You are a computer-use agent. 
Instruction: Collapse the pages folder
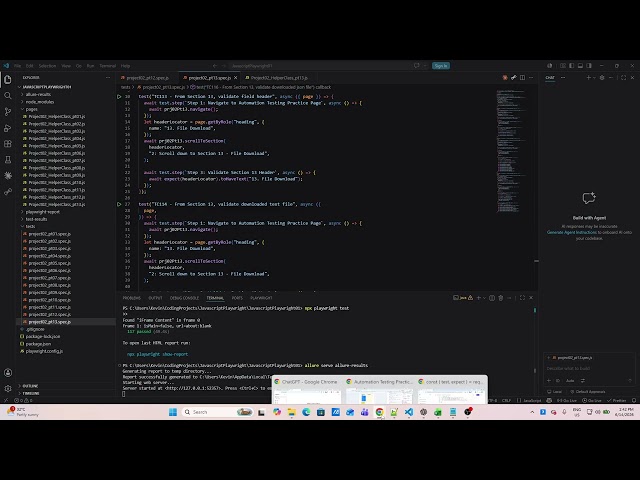pos(31,109)
